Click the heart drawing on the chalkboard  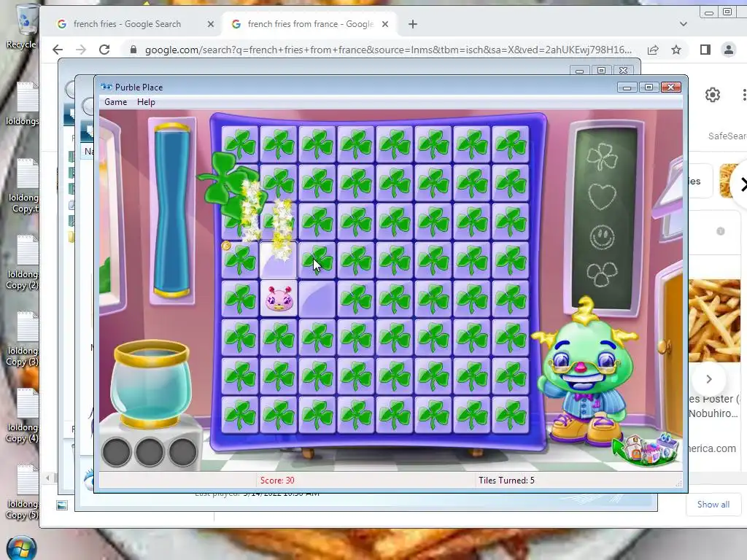[602, 195]
